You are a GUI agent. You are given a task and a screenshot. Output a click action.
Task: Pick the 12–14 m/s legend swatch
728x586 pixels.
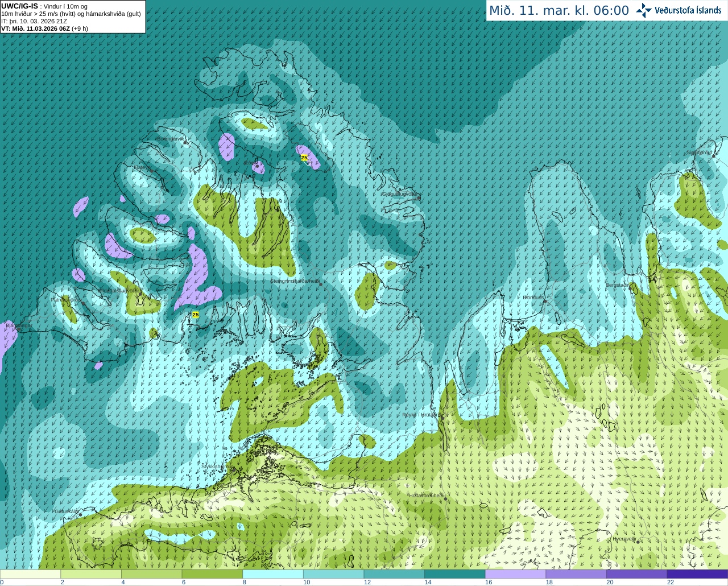pos(394,574)
